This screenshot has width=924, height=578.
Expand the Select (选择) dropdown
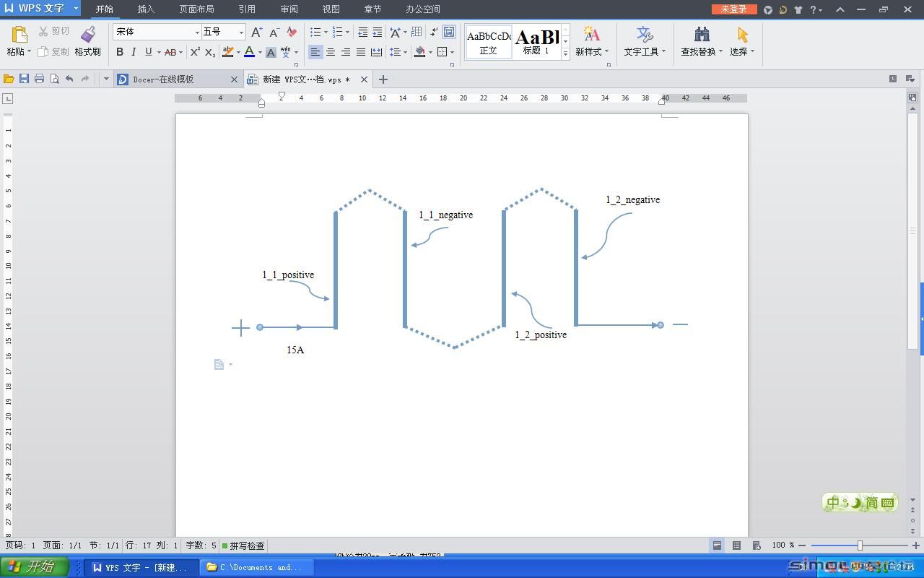[752, 52]
